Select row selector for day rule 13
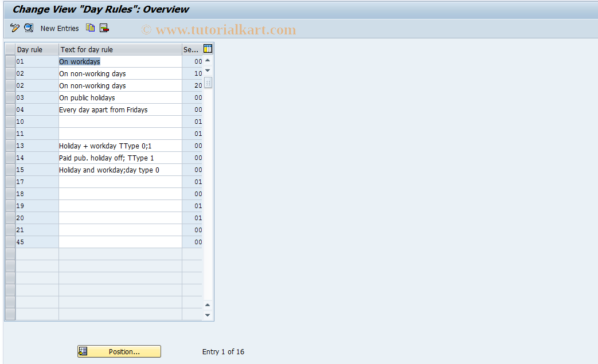The height and width of the screenshot is (364, 598). click(10, 146)
